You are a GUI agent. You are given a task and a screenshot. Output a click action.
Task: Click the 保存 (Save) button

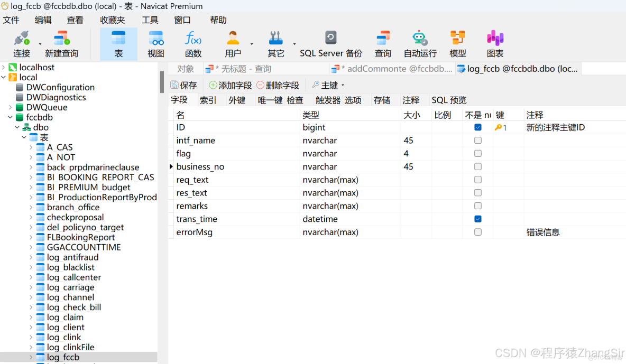[x=183, y=85]
